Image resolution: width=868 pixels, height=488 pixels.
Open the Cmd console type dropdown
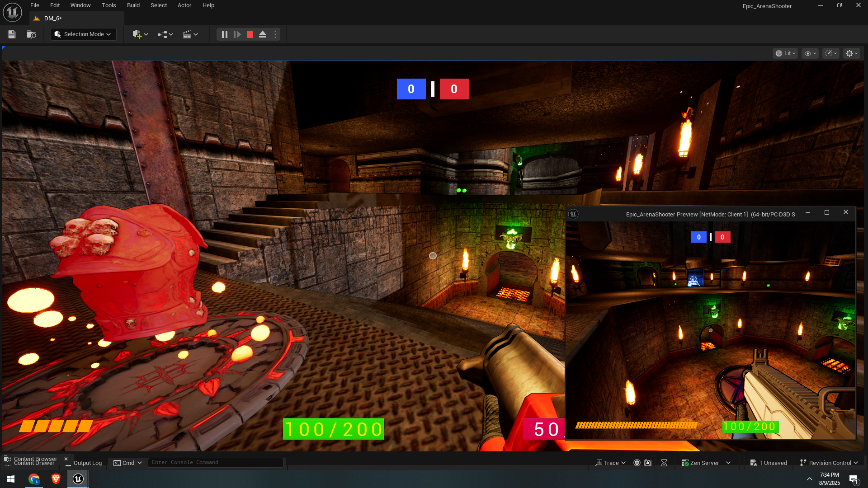point(127,463)
